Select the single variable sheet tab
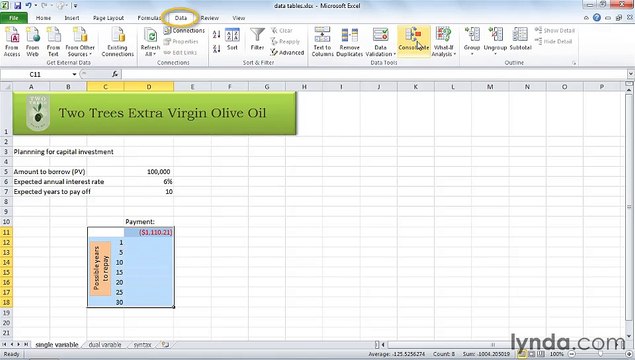The height and width of the screenshot is (360, 635). point(57,345)
